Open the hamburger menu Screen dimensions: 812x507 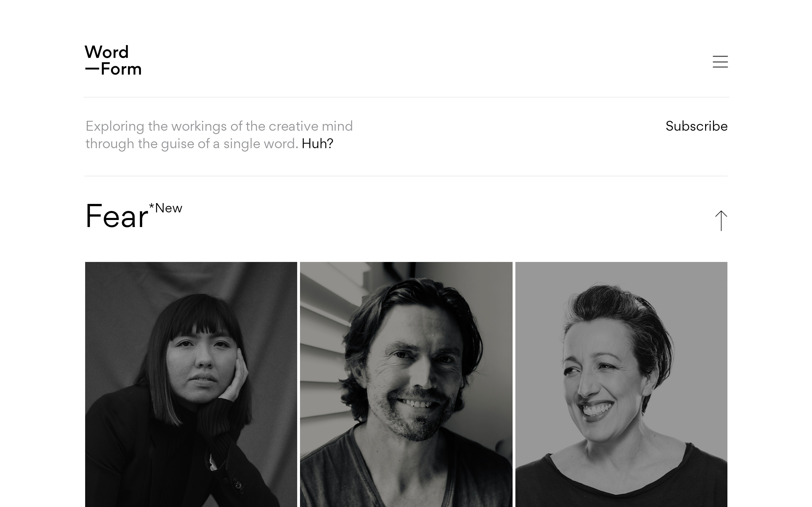(x=720, y=62)
